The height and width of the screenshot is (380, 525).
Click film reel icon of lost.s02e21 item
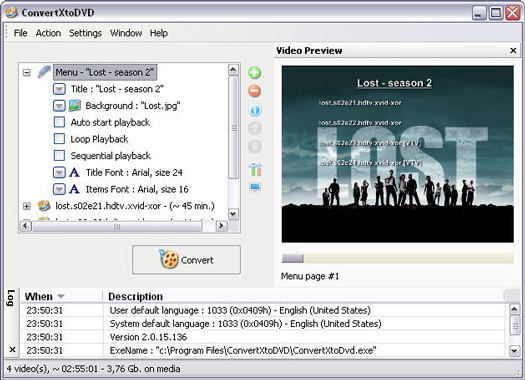[44, 206]
